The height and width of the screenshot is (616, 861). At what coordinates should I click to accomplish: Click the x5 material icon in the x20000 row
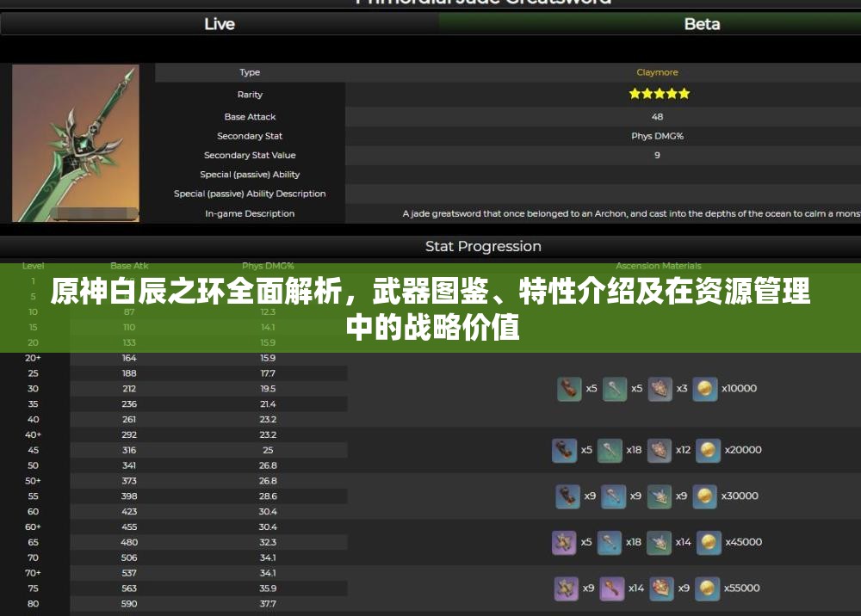point(565,450)
